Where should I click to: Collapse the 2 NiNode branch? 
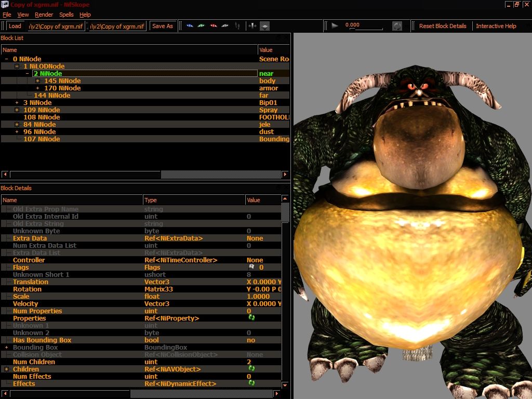coord(27,74)
